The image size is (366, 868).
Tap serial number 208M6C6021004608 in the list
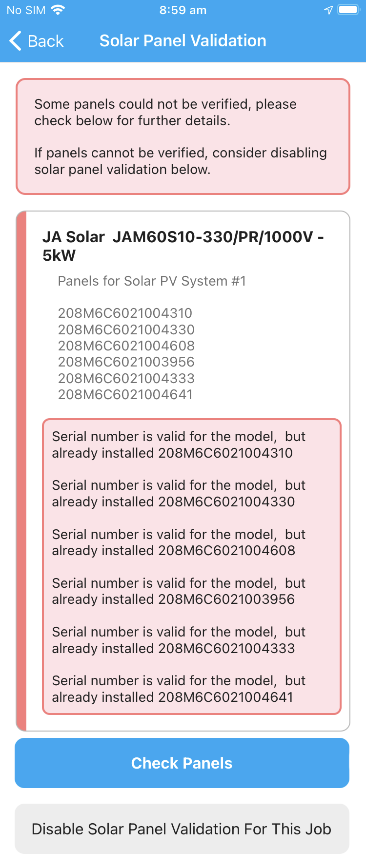[126, 346]
